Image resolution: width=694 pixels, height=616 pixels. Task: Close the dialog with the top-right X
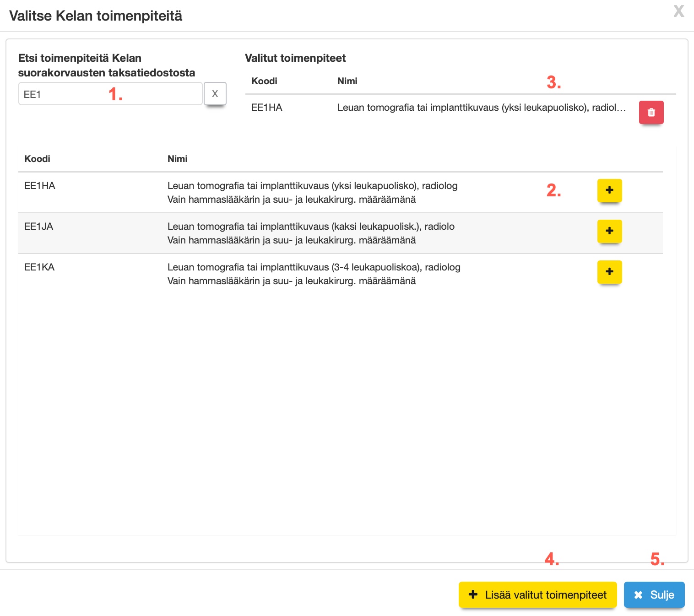678,11
